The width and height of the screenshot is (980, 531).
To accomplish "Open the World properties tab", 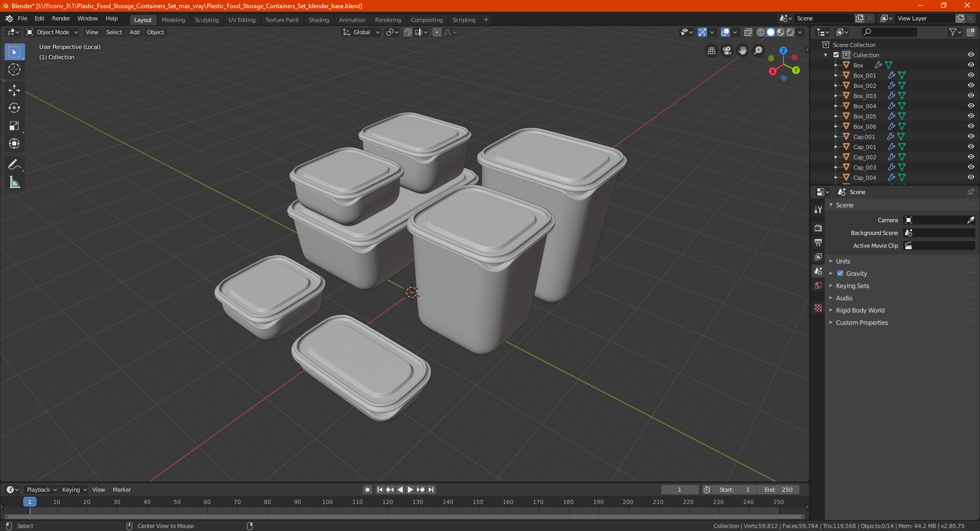I will click(x=818, y=285).
